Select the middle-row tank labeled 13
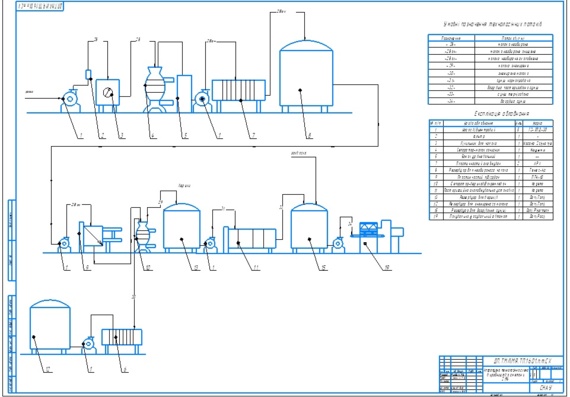Viewport: 570px width, 397px height. click(181, 228)
